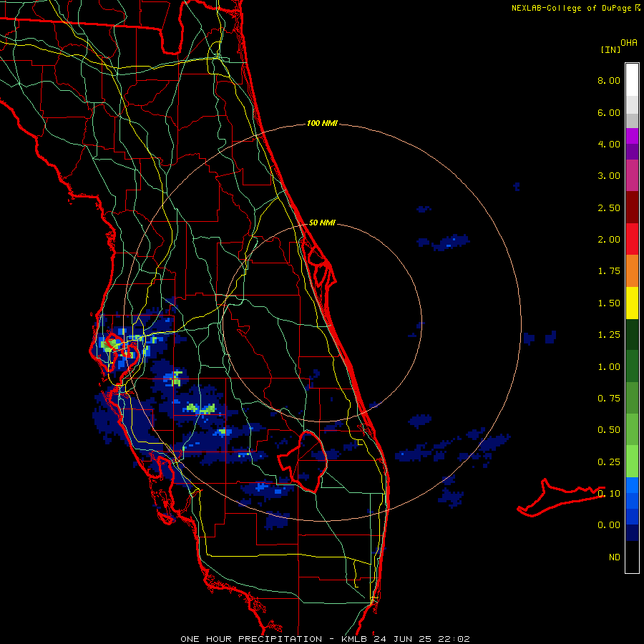Select the 3.00 legend value
The image size is (644, 644).
point(609,176)
